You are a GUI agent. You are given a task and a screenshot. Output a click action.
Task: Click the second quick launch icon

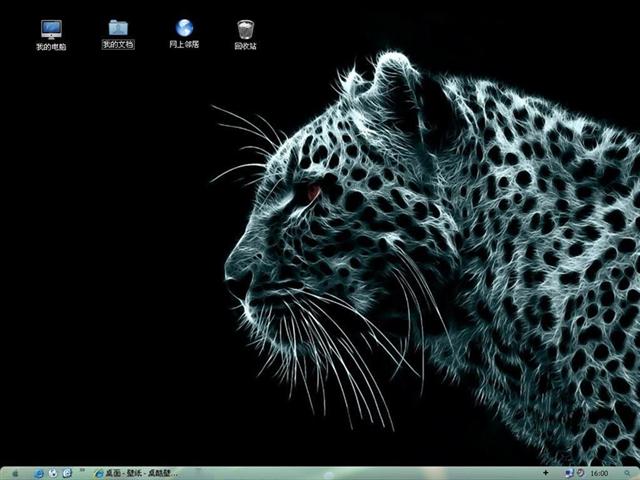pos(54,472)
